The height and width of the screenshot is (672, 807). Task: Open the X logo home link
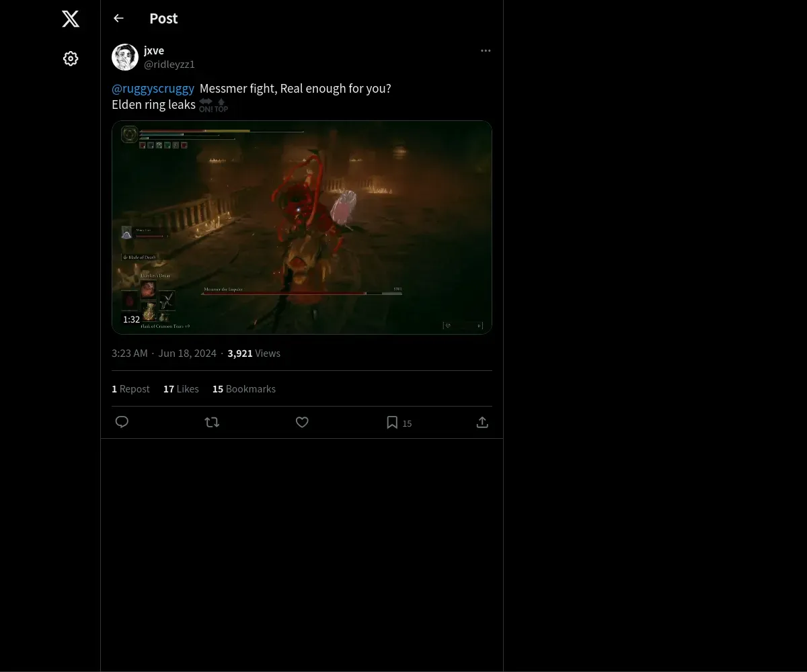[71, 19]
